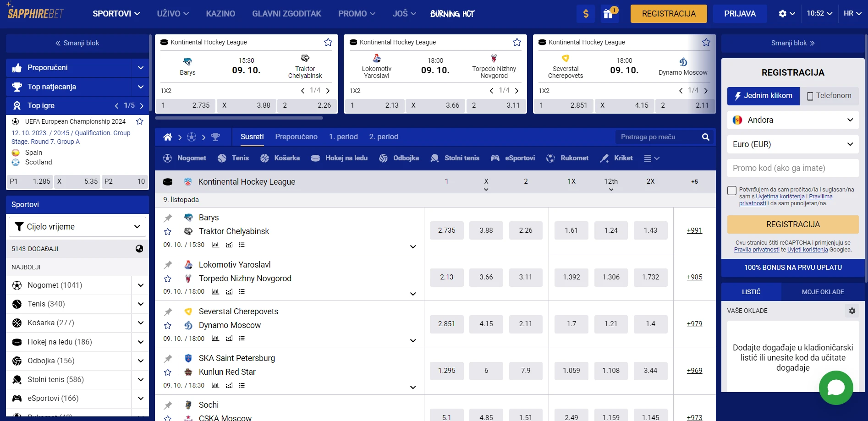This screenshot has height=421, width=868.
Task: Pin the Barys vs Traktor match
Action: tap(168, 218)
